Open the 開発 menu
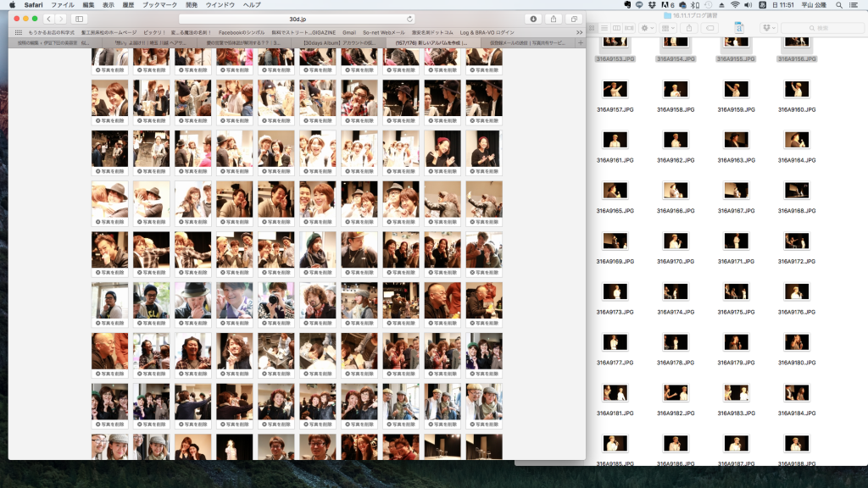Image resolution: width=868 pixels, height=488 pixels. (x=192, y=5)
